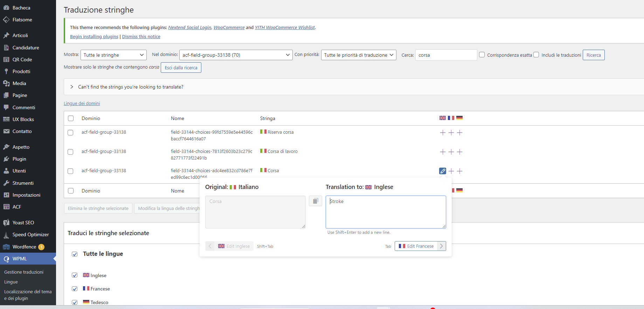Copy original text to translation box
The height and width of the screenshot is (309, 644).
tap(316, 201)
